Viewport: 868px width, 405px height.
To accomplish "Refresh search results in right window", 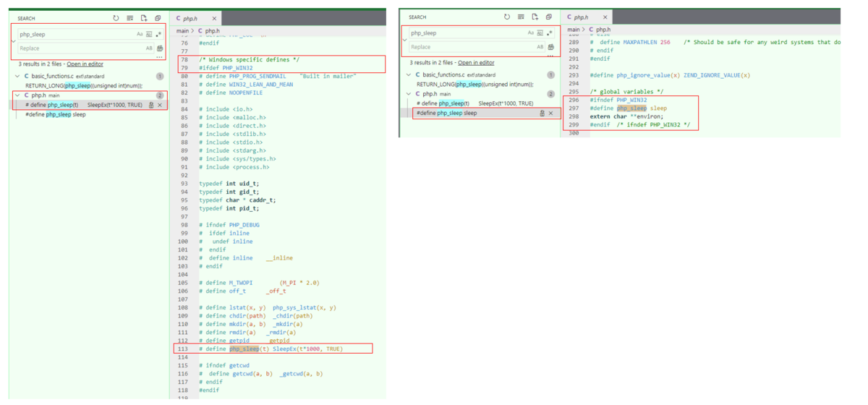I will click(506, 17).
